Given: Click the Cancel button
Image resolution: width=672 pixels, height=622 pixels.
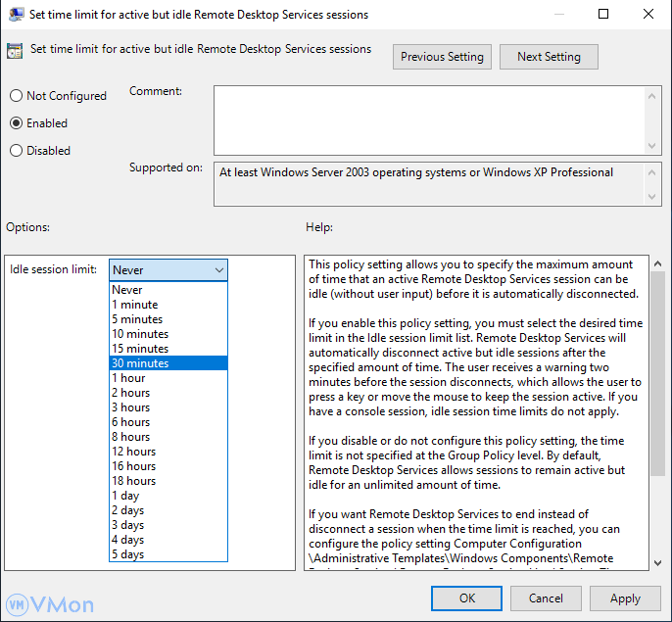Looking at the screenshot, I should pyautogui.click(x=546, y=598).
